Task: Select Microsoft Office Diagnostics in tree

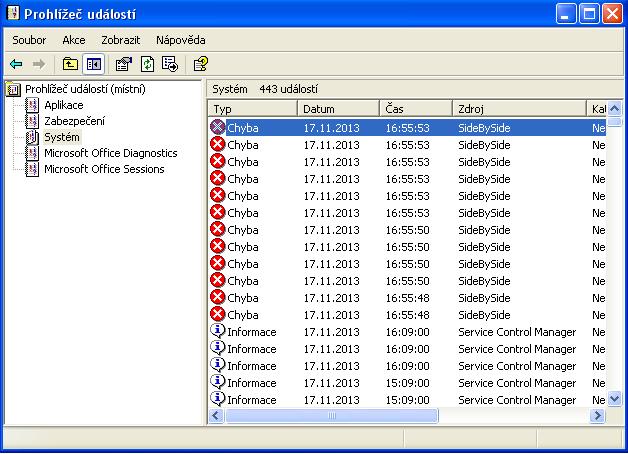Action: click(111, 153)
